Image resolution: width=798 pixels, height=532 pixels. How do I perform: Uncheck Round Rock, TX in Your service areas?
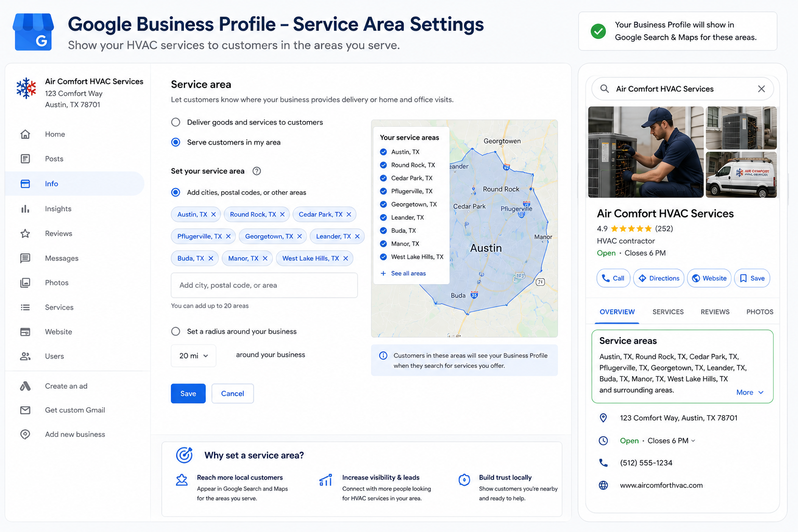[x=383, y=165]
